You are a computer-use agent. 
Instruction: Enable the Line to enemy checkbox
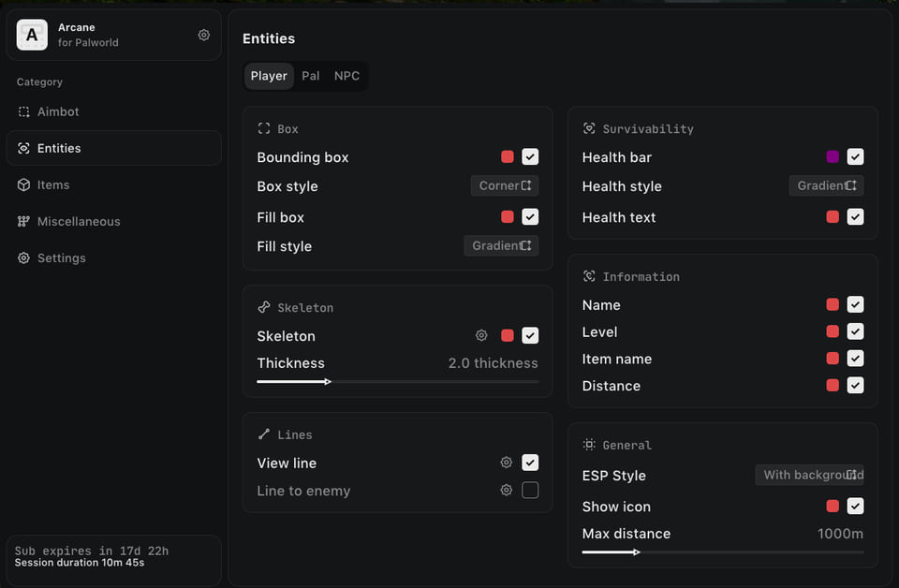pyautogui.click(x=530, y=490)
